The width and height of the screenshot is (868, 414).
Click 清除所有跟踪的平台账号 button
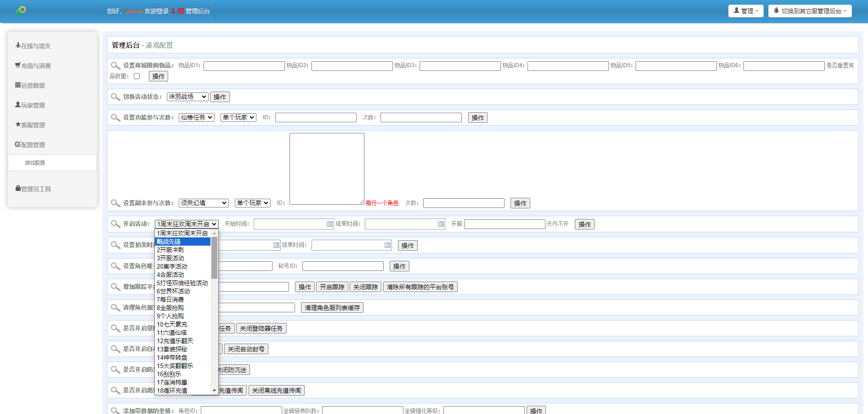(x=420, y=287)
